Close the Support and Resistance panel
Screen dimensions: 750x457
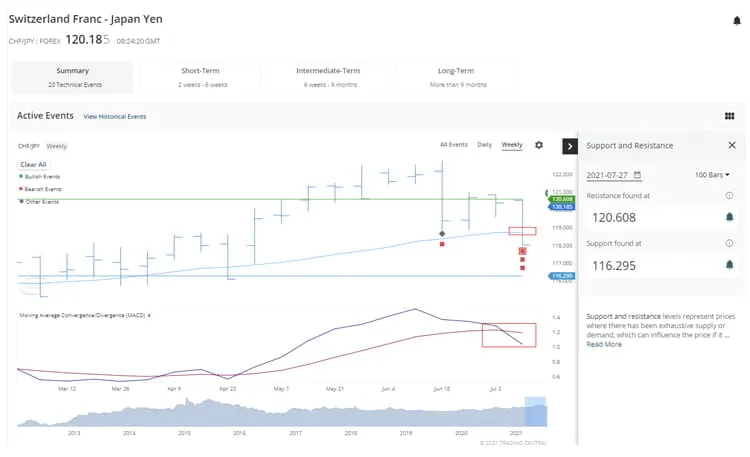click(x=731, y=145)
